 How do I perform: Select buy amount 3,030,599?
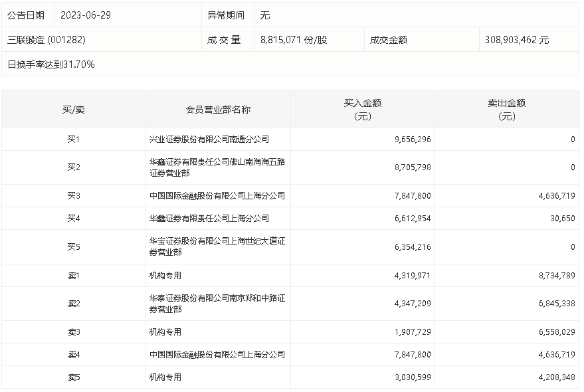point(413,377)
